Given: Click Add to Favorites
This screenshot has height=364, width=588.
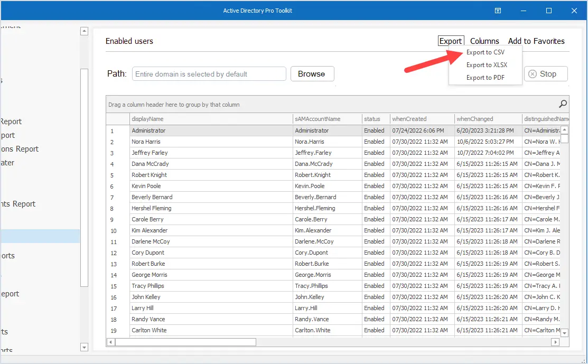Looking at the screenshot, I should point(536,41).
